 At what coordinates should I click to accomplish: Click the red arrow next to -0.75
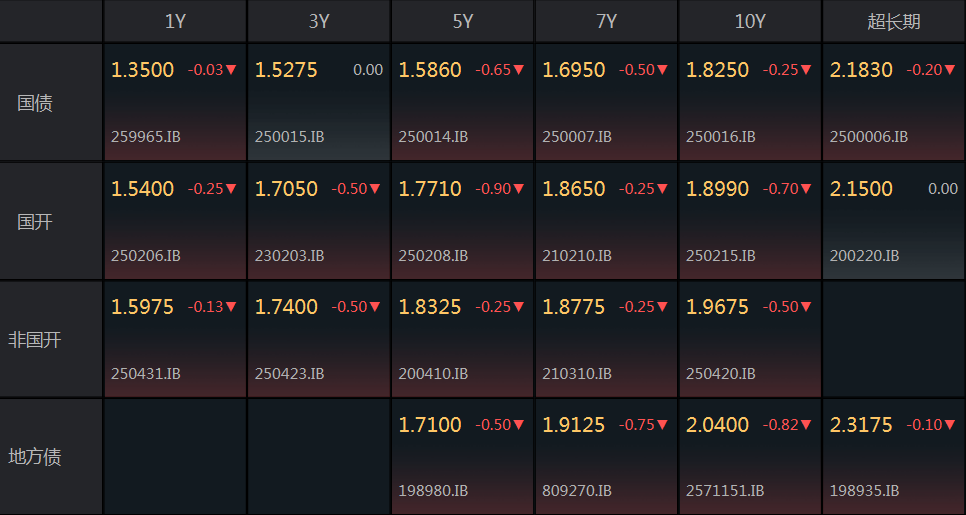coord(663,425)
